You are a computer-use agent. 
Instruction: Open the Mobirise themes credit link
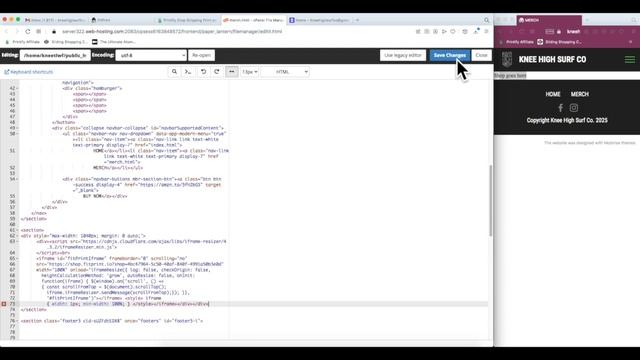point(590,143)
